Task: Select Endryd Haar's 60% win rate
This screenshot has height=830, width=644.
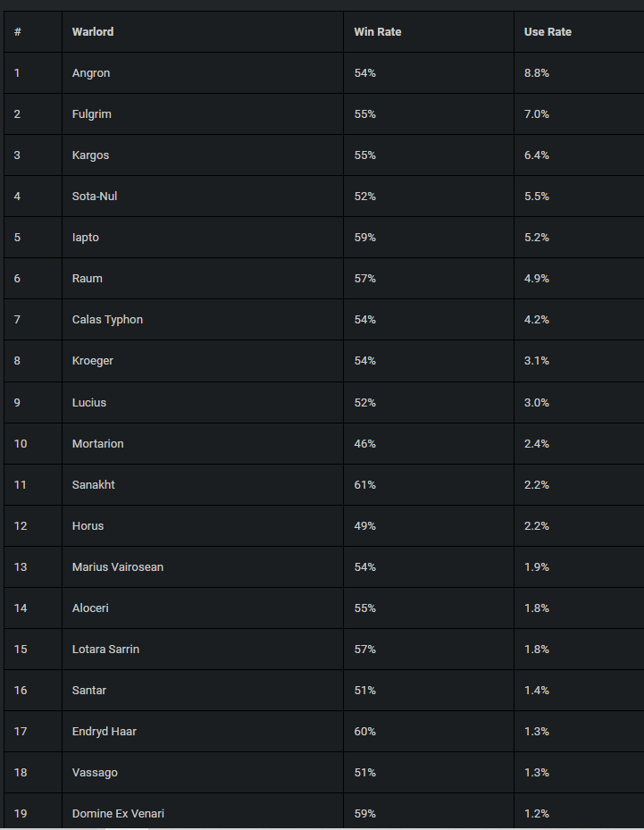Action: click(365, 732)
